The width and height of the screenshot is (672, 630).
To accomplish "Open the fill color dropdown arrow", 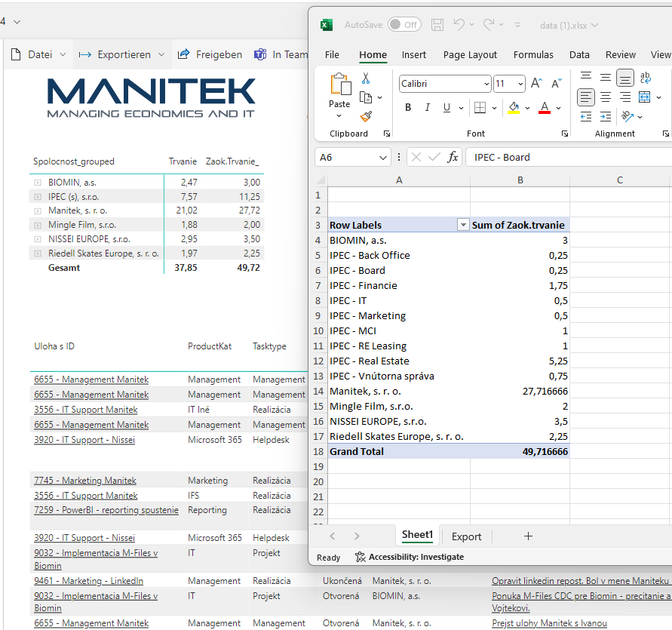I will click(528, 108).
